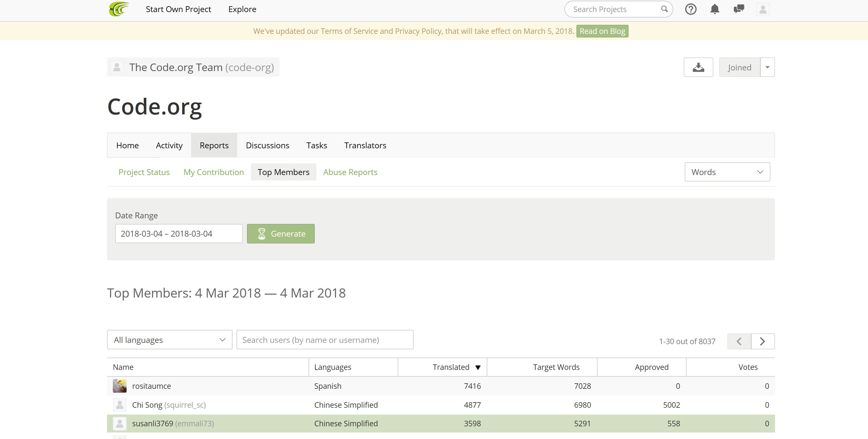Go to previous page of members

(x=739, y=341)
